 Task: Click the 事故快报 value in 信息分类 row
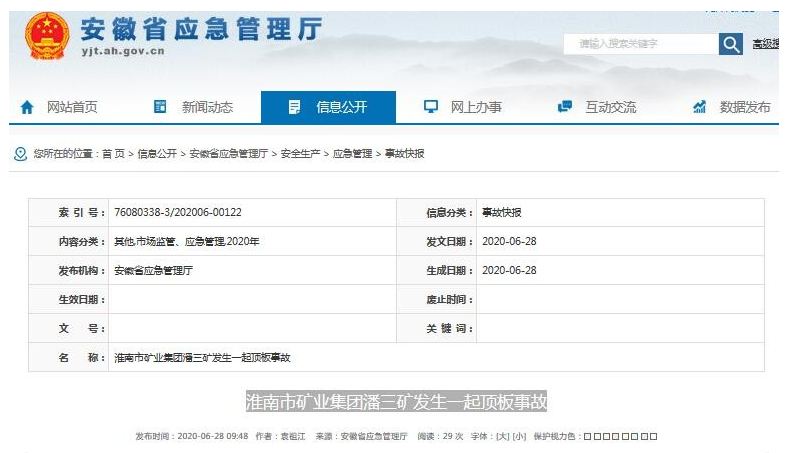click(x=502, y=213)
